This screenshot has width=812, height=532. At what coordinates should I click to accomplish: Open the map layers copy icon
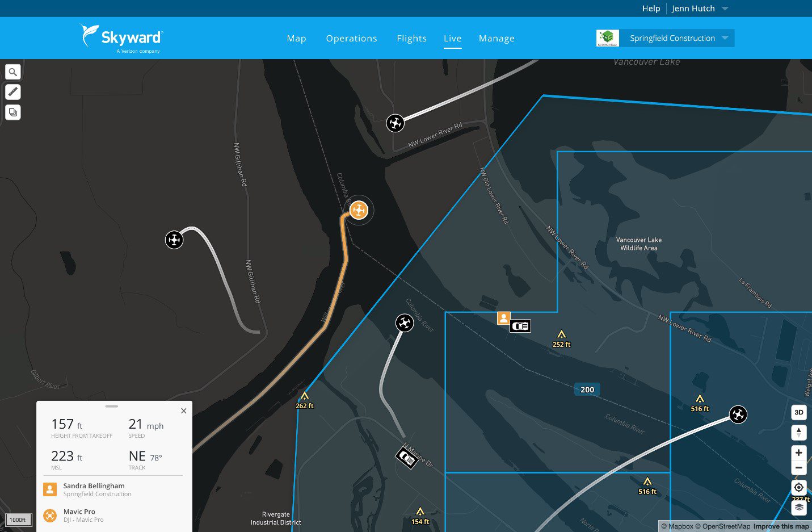tap(13, 112)
